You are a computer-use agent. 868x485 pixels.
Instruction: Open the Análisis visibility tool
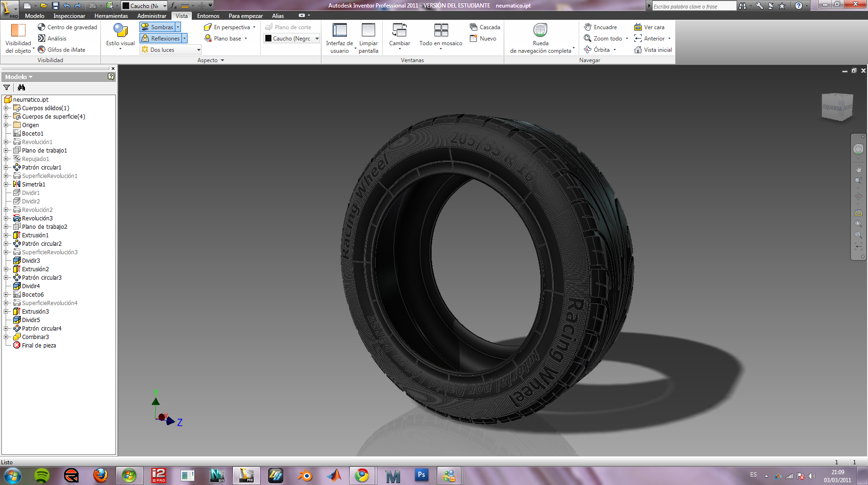click(x=41, y=39)
